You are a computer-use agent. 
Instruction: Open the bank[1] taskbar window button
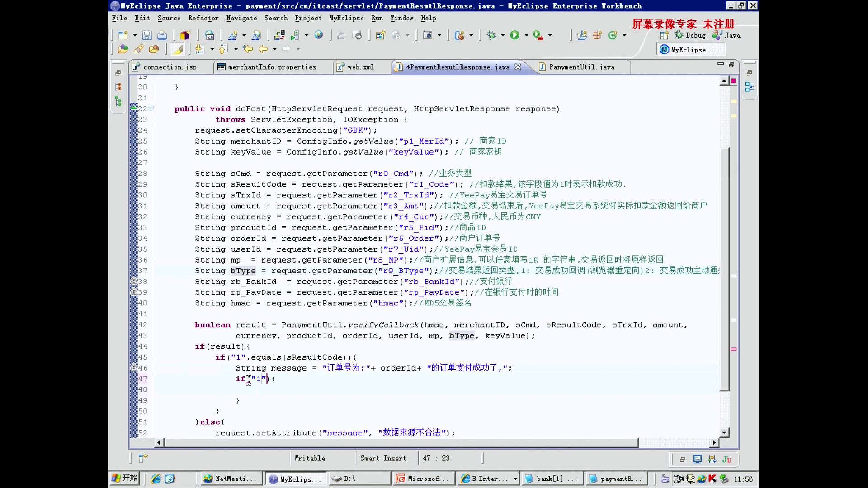pyautogui.click(x=550, y=479)
